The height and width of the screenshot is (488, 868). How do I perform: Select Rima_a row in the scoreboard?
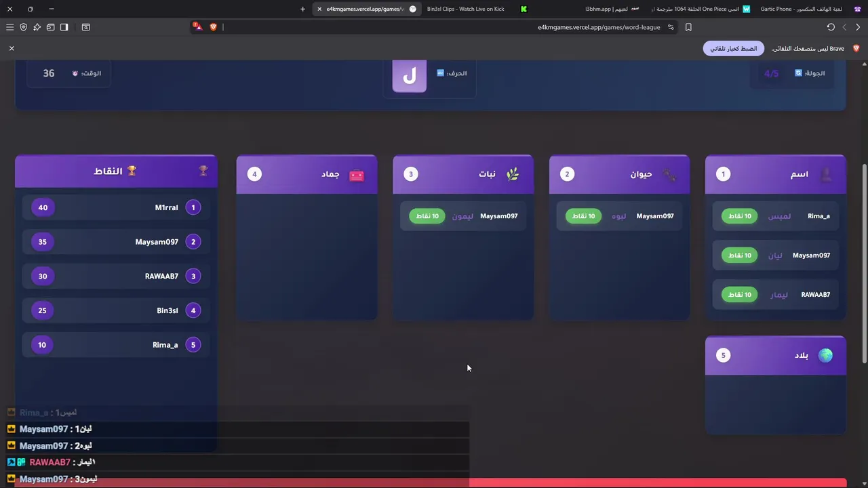(116, 345)
